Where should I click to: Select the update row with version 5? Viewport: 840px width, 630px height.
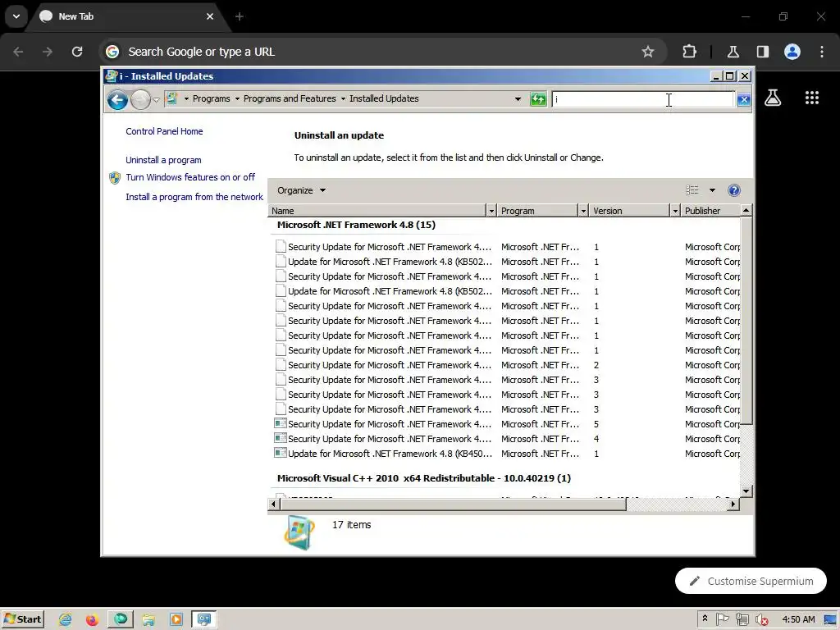(x=507, y=424)
